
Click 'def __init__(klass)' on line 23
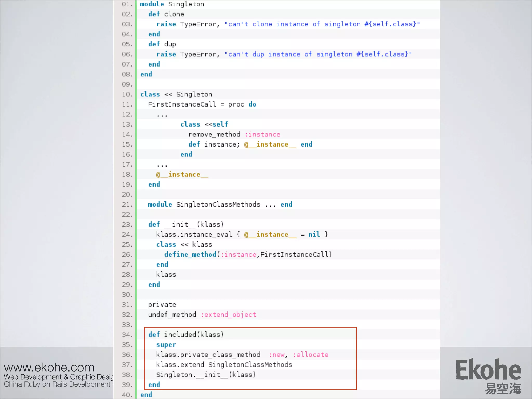pos(186,224)
